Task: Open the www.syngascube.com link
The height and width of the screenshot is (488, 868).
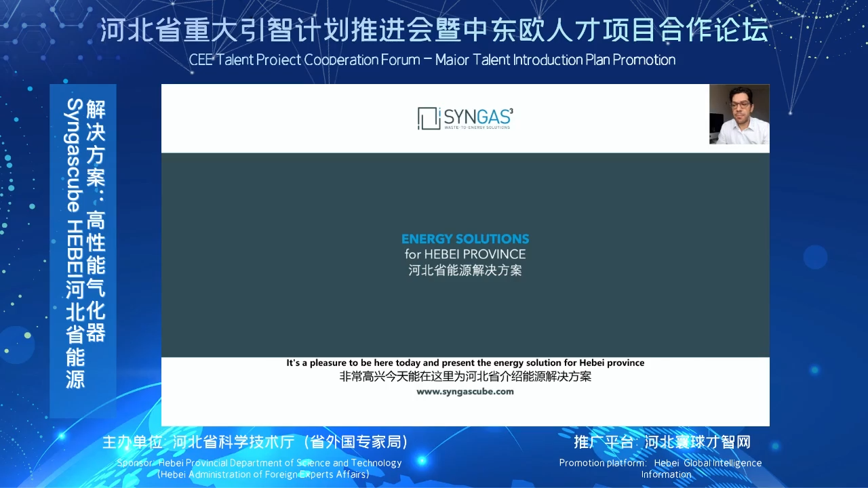Action: click(x=465, y=391)
